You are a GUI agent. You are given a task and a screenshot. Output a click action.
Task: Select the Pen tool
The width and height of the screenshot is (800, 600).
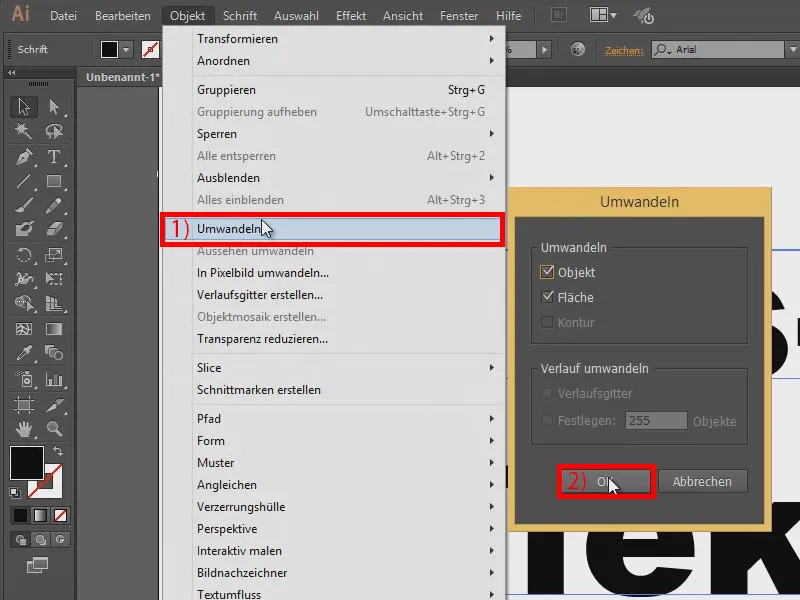coord(23,157)
